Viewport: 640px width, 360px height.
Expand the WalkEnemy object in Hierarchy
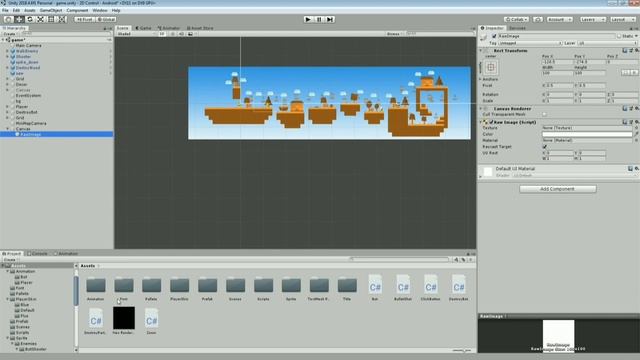[x=7, y=51]
